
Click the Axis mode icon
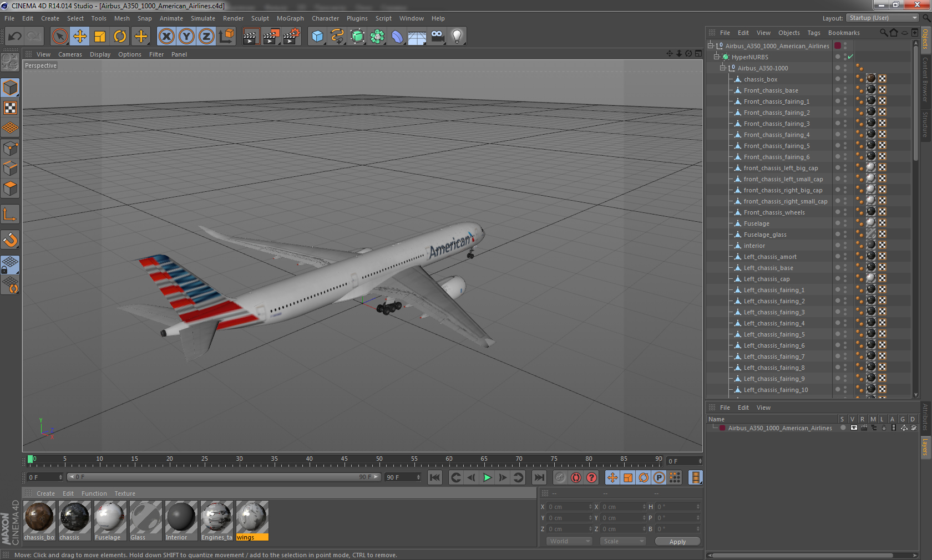[10, 214]
